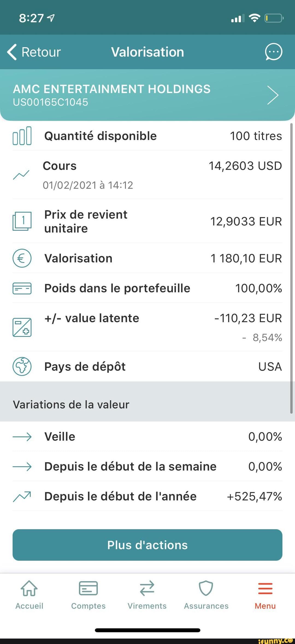Tap the value latente calculator icon

click(22, 327)
